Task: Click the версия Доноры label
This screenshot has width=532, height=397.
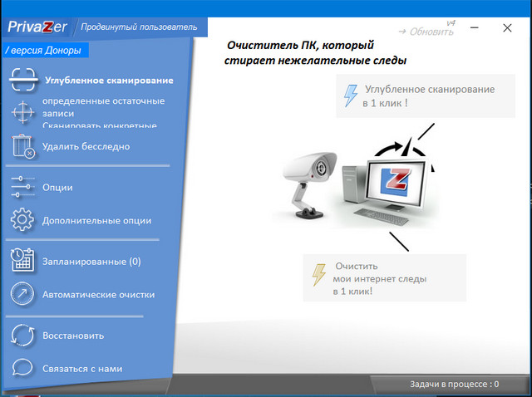Action: 46,51
